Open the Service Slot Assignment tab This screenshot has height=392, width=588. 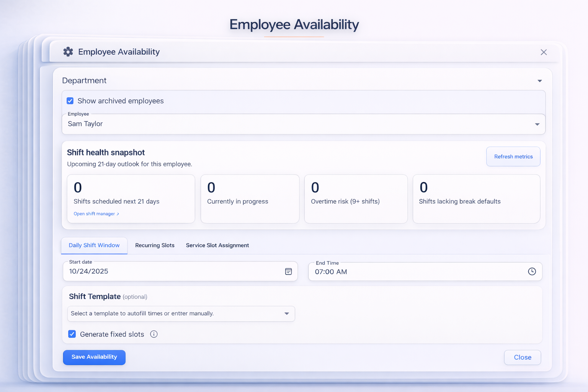[x=217, y=245]
